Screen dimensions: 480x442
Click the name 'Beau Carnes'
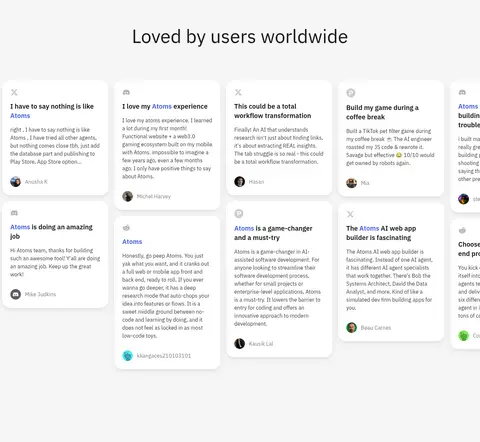tap(376, 328)
